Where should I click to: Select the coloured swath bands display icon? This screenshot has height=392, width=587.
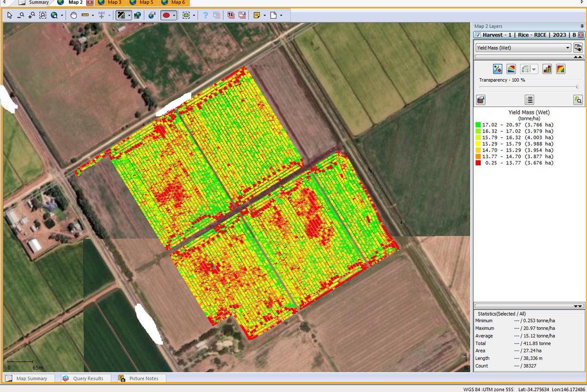tap(511, 69)
